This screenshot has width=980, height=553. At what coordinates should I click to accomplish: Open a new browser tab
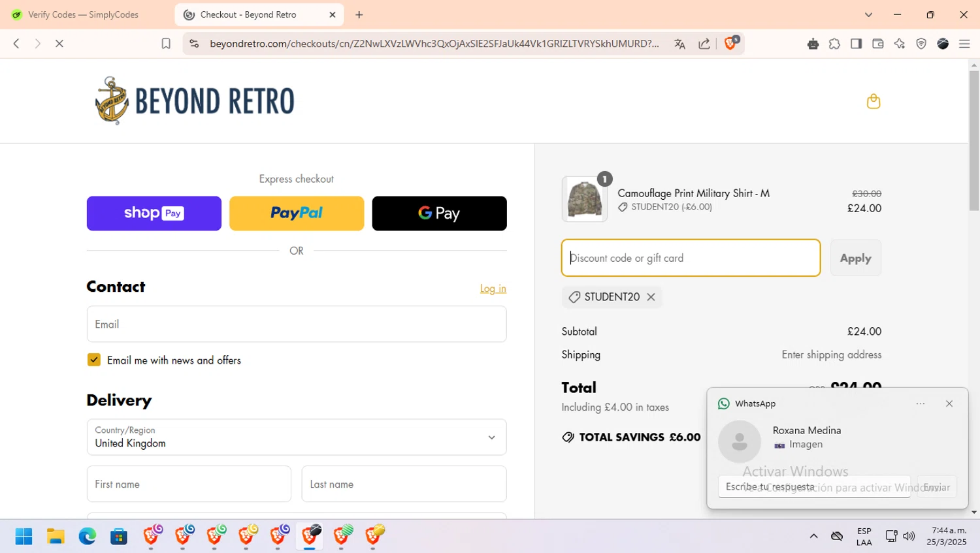359,14
